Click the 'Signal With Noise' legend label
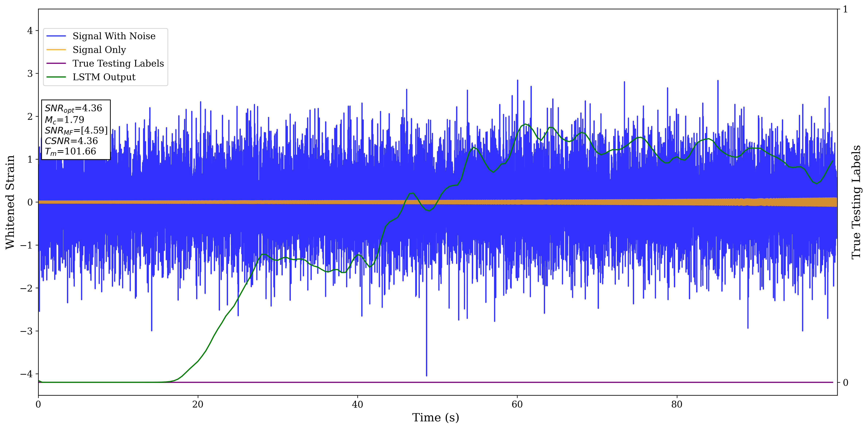Viewport: 868px width, 429px height. point(114,36)
